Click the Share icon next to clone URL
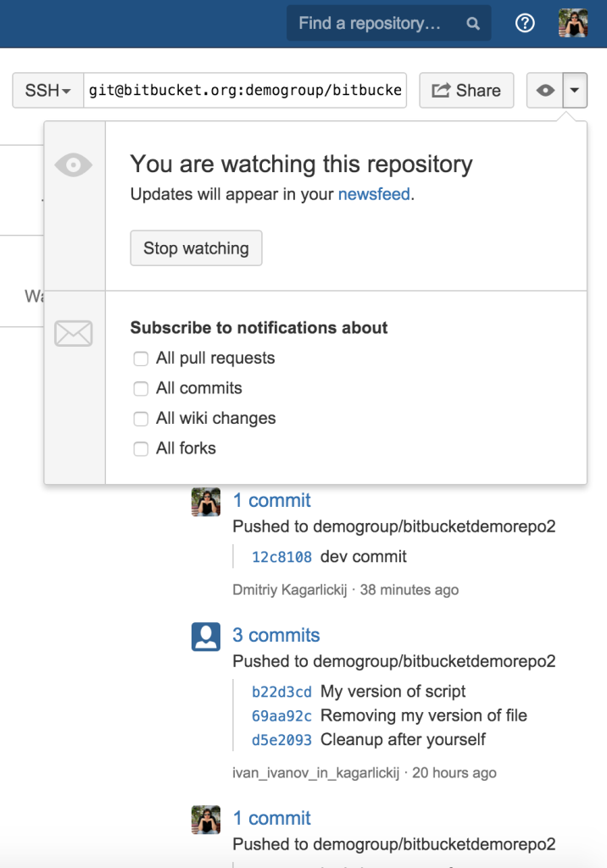 click(441, 90)
